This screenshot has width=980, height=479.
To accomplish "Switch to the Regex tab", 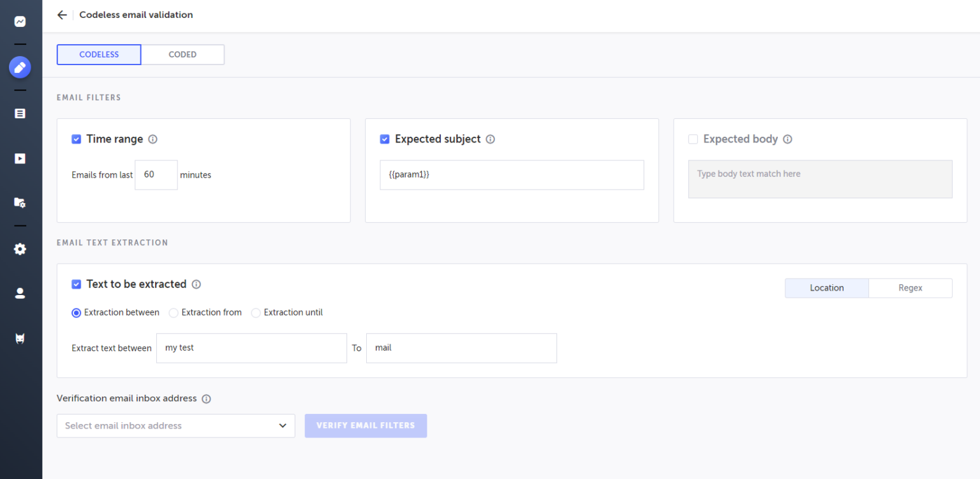I will (x=910, y=288).
